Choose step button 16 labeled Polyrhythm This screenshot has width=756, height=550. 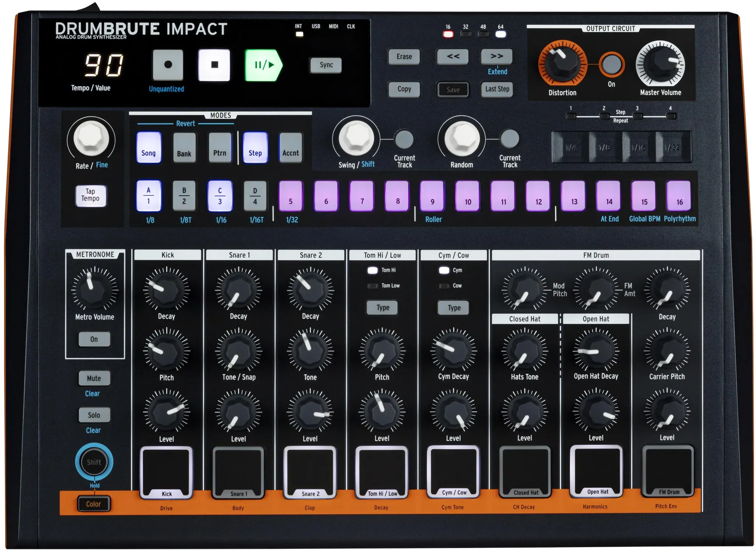(x=679, y=196)
